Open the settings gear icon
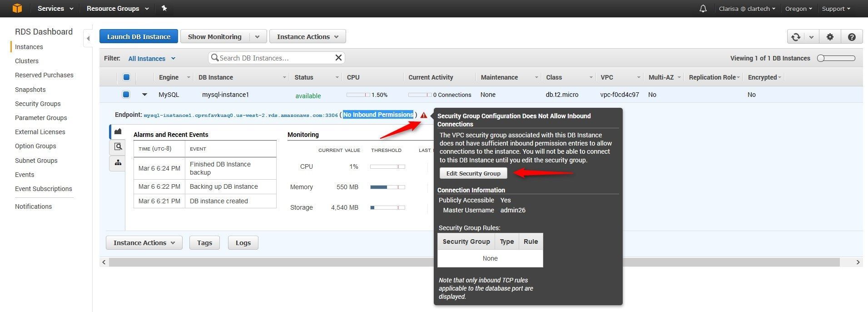Image resolution: width=868 pixels, height=312 pixels. click(x=830, y=37)
